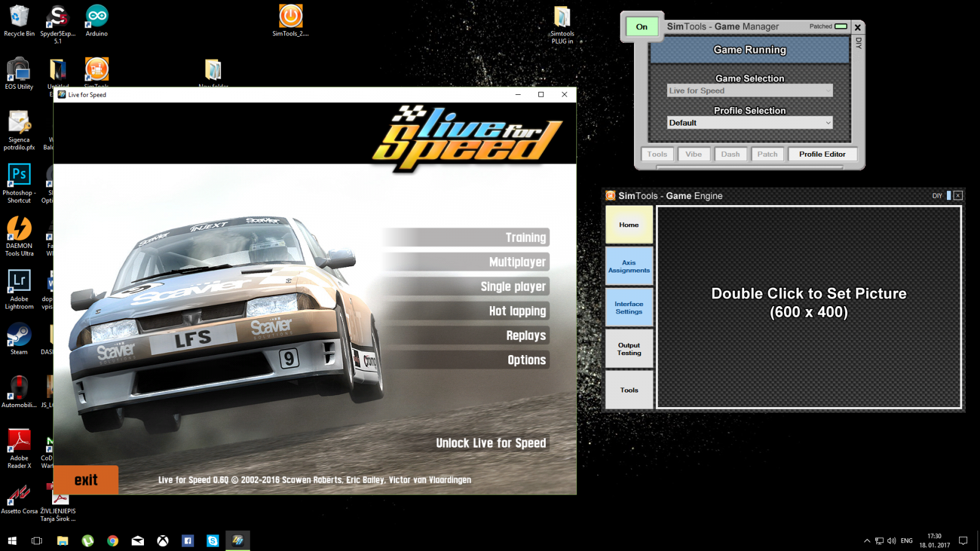Open the DAEMON Tools Ultra desktop icon
Viewport: 980px width, 551px height.
(19, 236)
